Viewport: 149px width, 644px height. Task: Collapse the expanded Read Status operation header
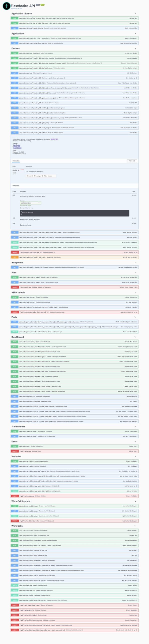coord(74,133)
